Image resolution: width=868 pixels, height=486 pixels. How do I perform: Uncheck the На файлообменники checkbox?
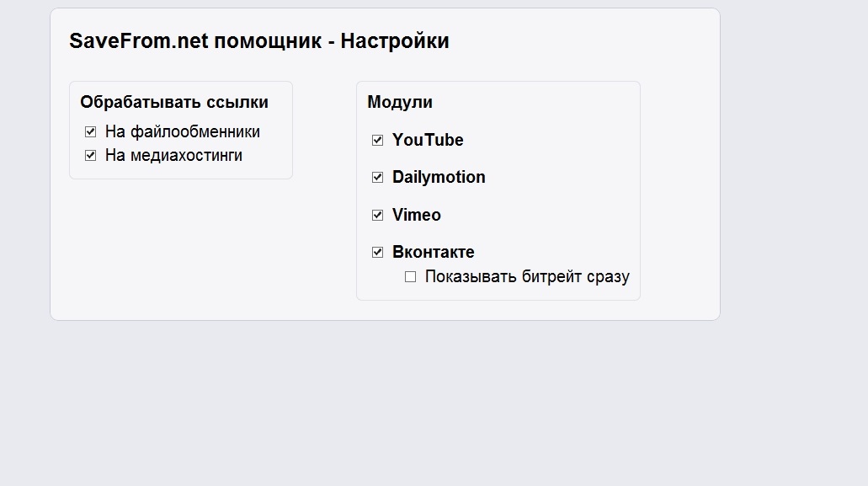coord(91,131)
